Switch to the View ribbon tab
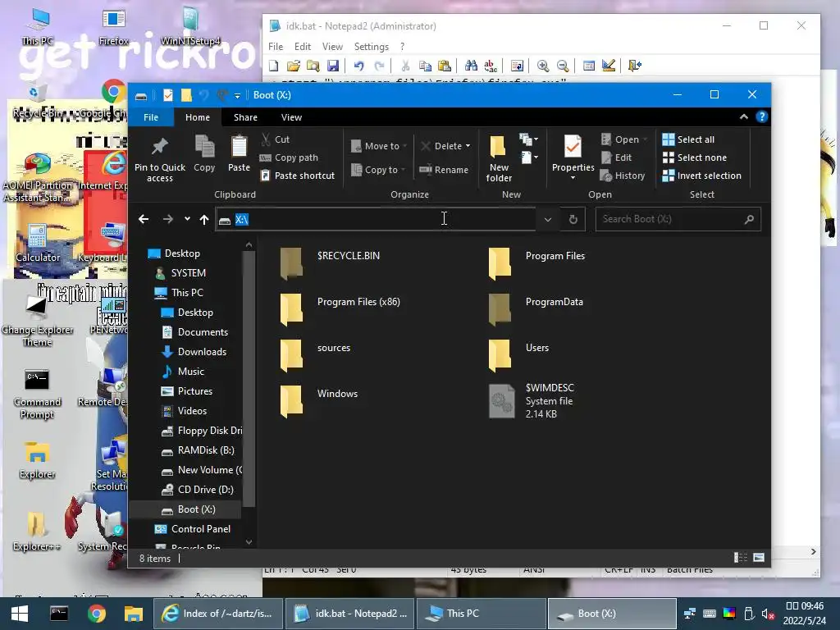 click(291, 116)
